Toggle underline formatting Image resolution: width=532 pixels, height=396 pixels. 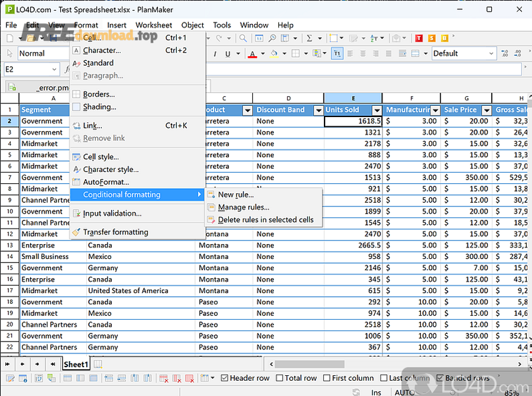tap(228, 54)
